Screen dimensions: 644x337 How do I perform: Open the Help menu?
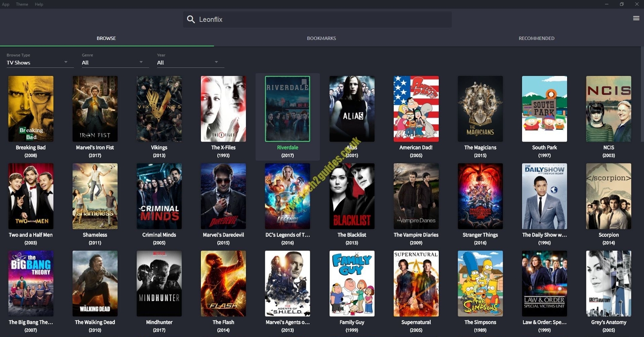39,4
